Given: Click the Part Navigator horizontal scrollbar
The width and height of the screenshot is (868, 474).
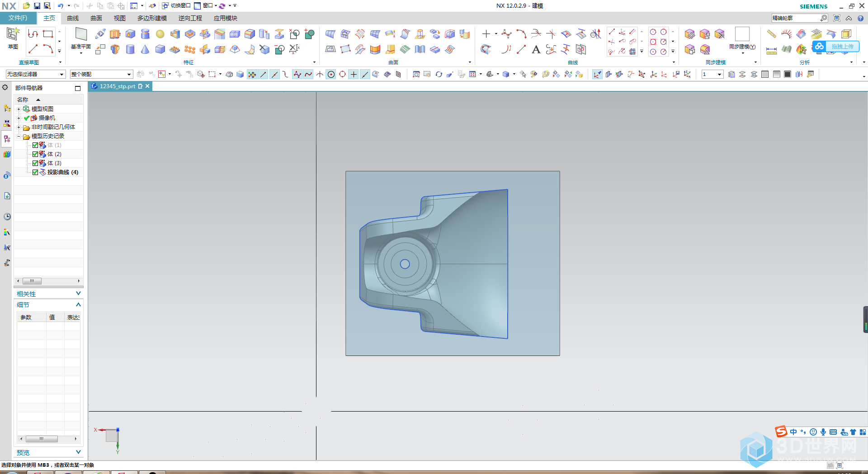Looking at the screenshot, I should tap(48, 281).
